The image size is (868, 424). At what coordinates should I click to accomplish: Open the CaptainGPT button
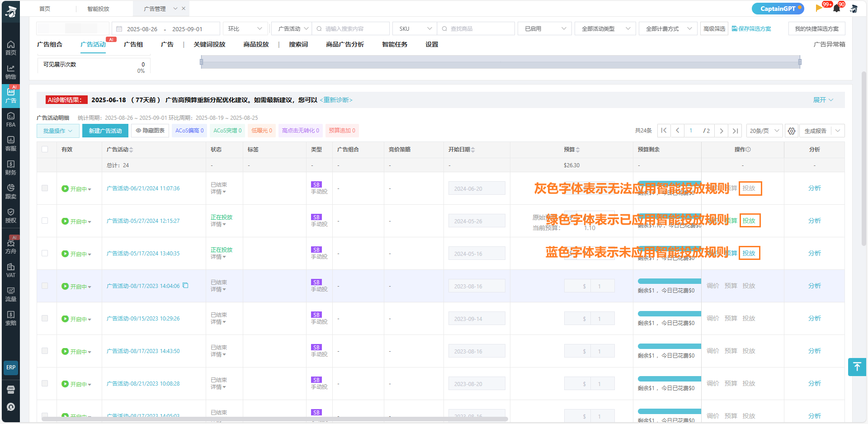(x=778, y=9)
